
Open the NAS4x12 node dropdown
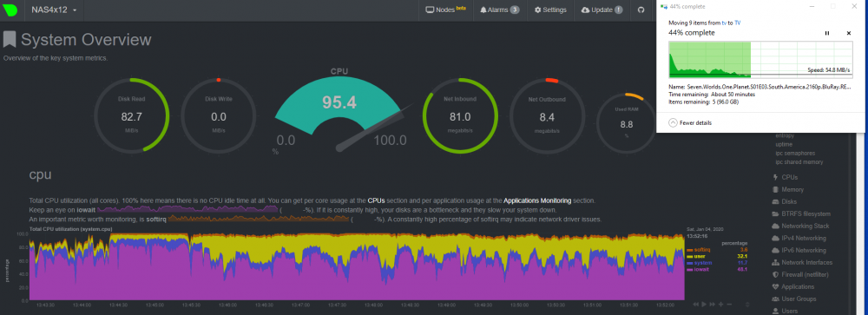(54, 10)
